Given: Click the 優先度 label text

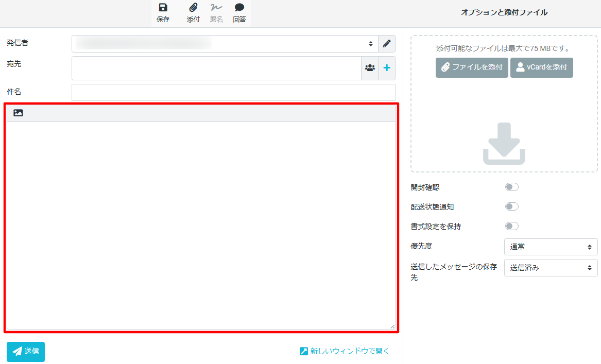Looking at the screenshot, I should tap(421, 246).
